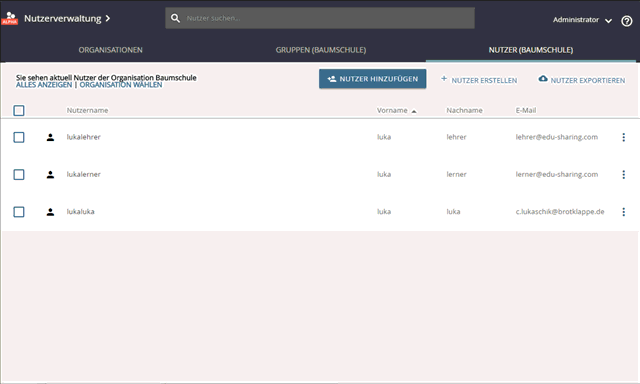Click the Alles anzeigen link

click(44, 85)
